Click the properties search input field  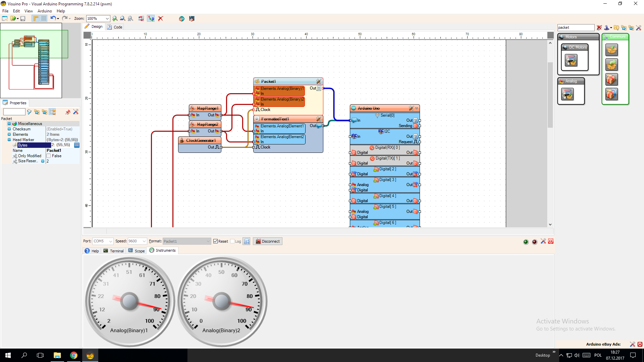click(x=14, y=112)
